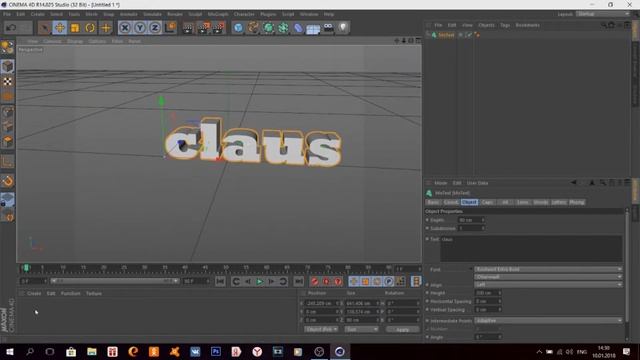
Task: Open the array/modeling objects icon
Action: (283, 28)
